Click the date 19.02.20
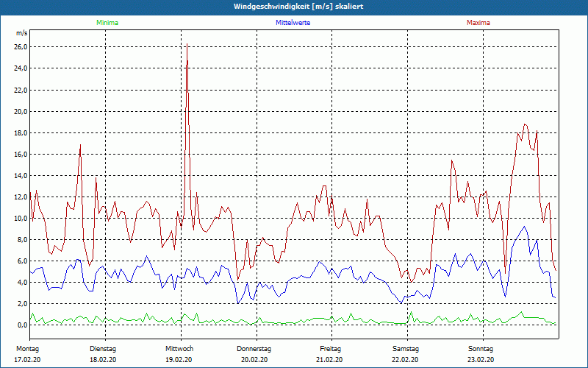The image size is (588, 368). click(179, 360)
